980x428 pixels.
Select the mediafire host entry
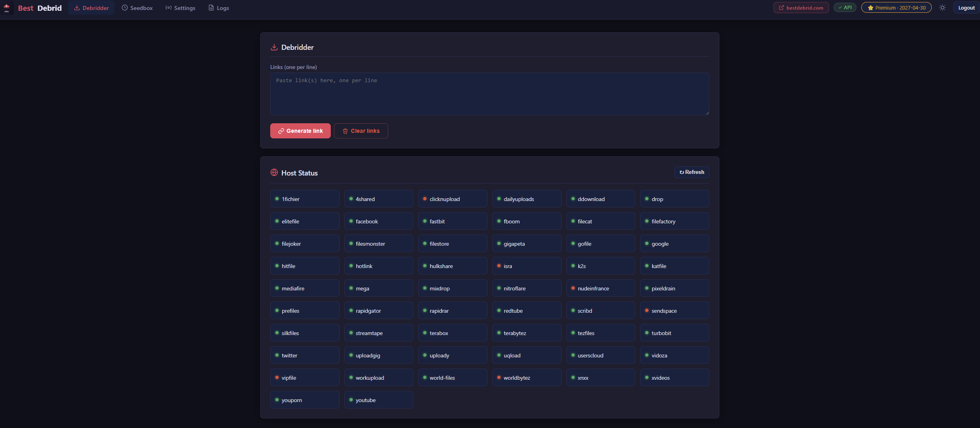(305, 288)
